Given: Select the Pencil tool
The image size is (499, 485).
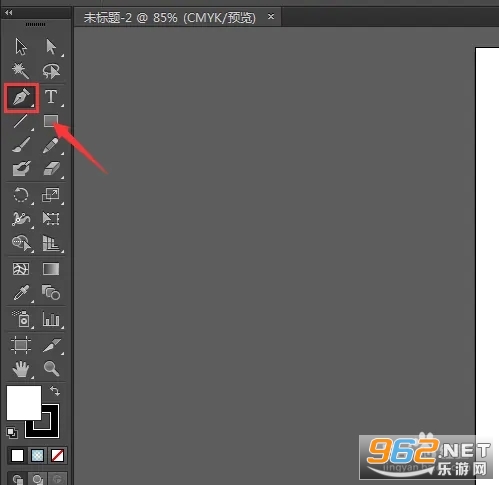Looking at the screenshot, I should (51, 145).
